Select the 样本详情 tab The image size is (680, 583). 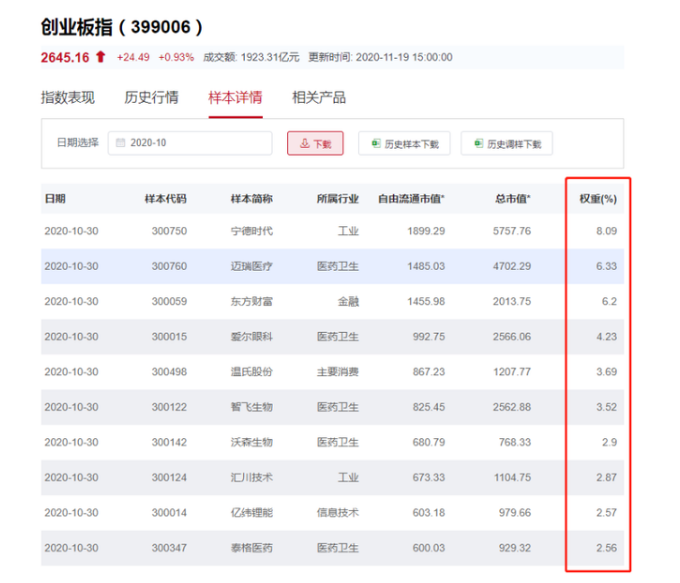pyautogui.click(x=235, y=98)
